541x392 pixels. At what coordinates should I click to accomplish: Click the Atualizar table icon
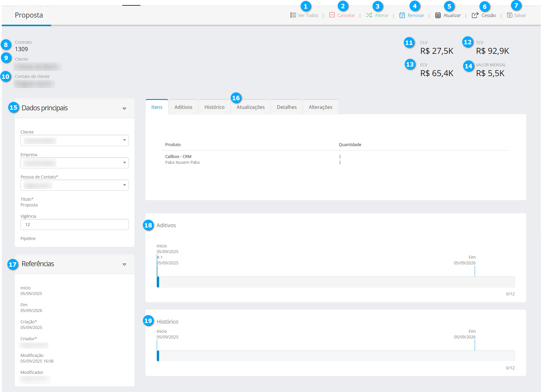[438, 15]
